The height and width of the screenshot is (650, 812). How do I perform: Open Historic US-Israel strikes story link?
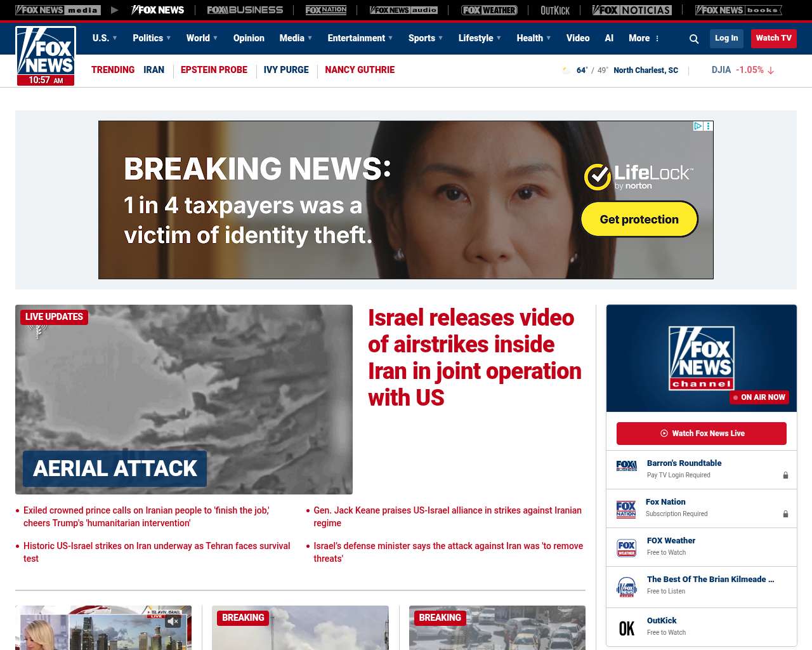(157, 552)
